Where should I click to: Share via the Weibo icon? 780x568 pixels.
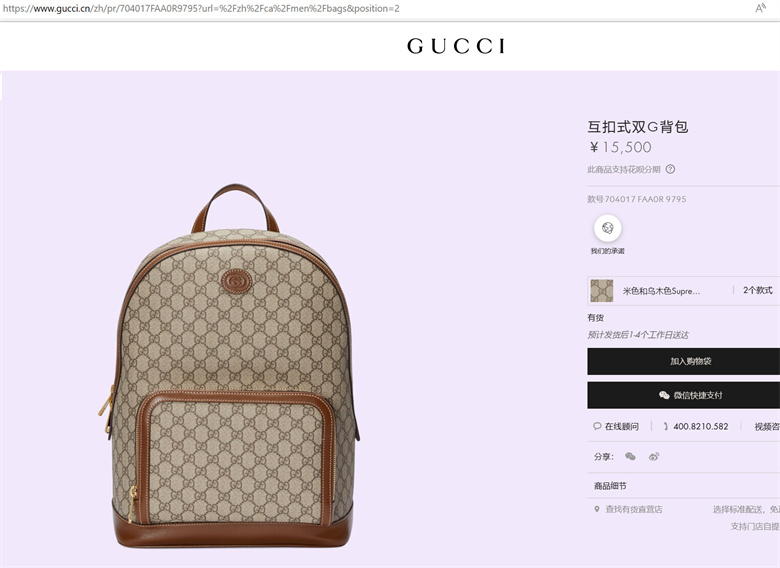[654, 456]
